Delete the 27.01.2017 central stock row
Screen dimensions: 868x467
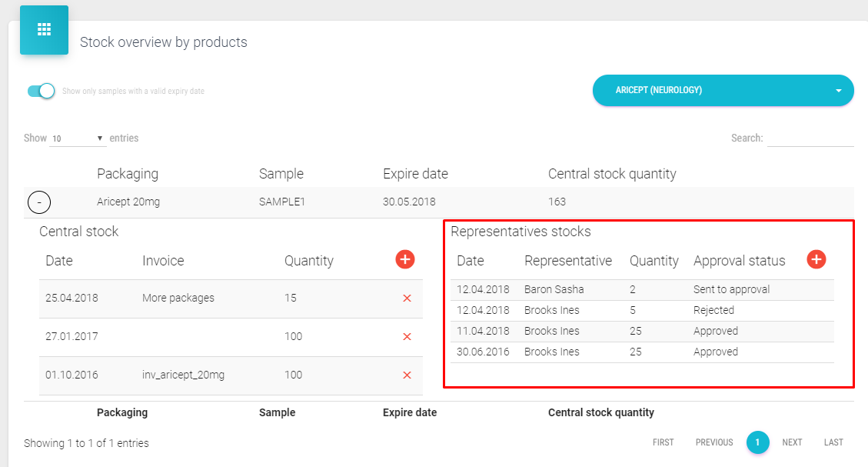coord(407,337)
